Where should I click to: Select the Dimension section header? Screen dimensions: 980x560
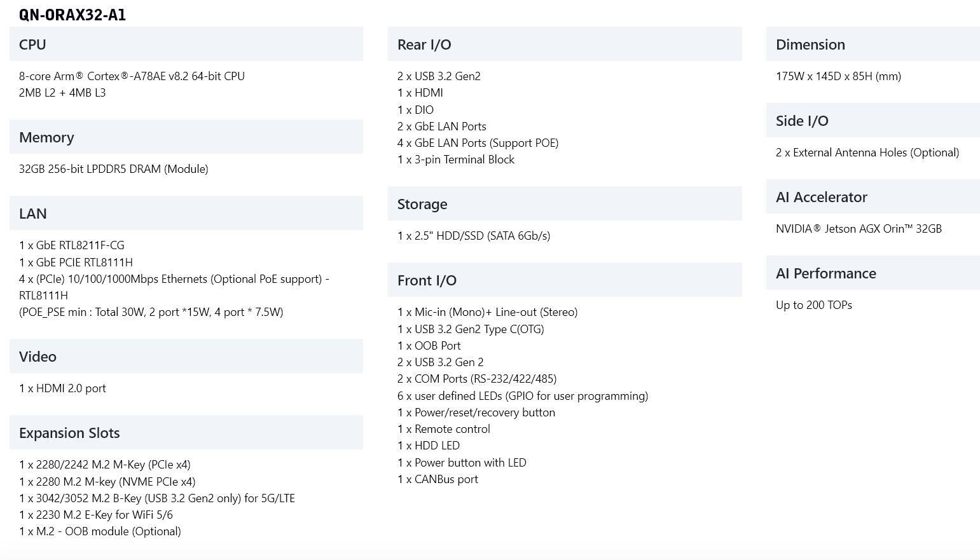[873, 44]
